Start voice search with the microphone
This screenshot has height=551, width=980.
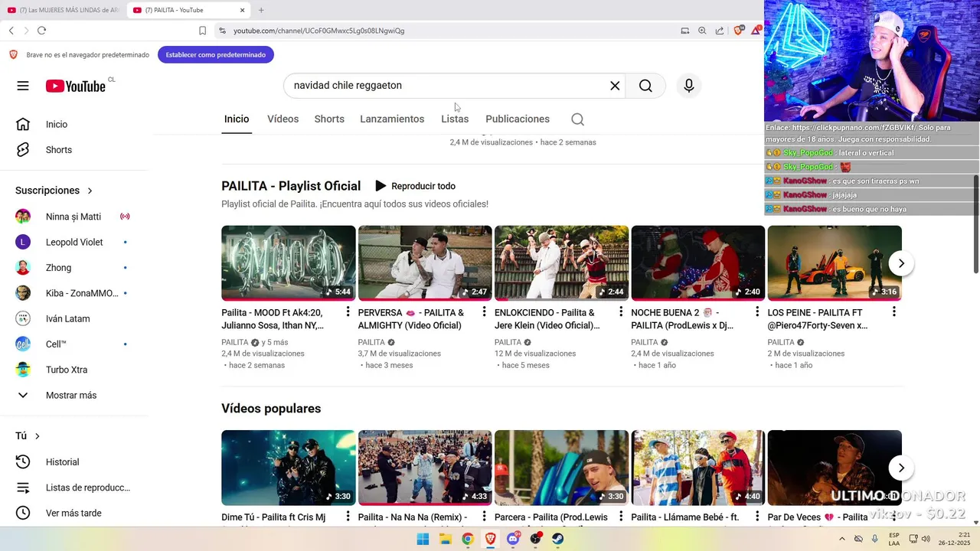tap(689, 86)
